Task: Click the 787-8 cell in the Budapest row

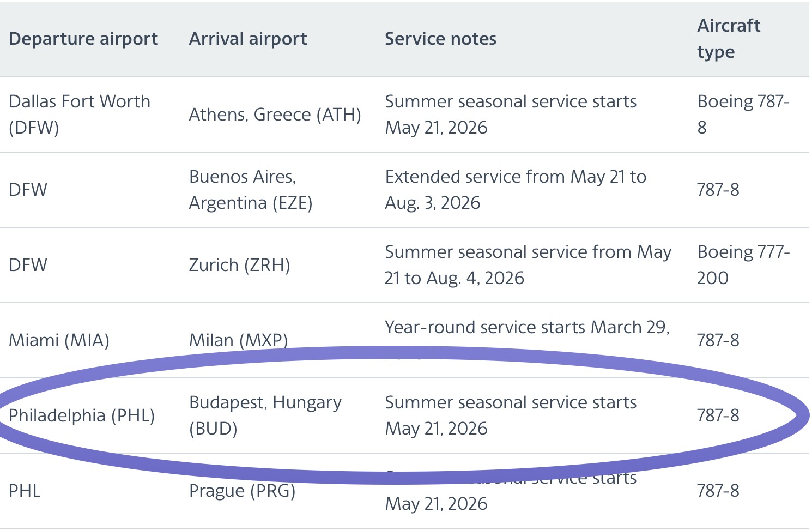Action: coord(718,415)
